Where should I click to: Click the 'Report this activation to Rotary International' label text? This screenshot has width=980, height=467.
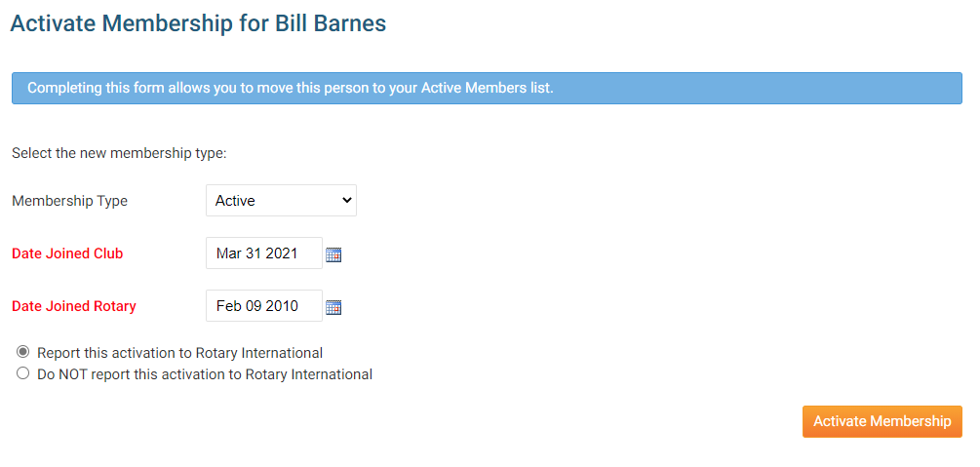179,353
